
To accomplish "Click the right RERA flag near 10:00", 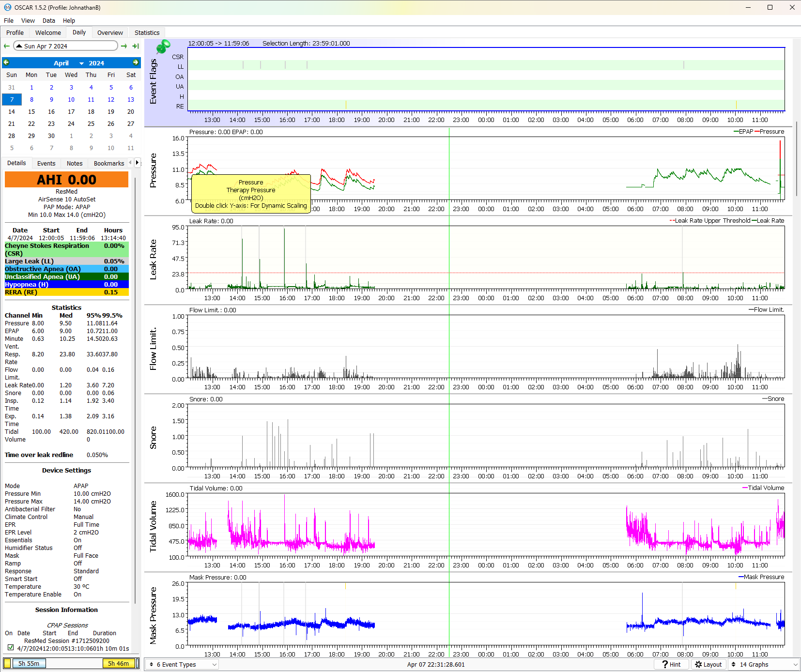I will click(x=736, y=105).
